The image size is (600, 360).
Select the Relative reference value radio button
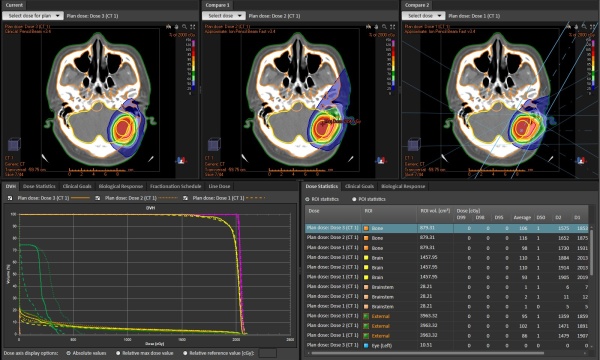(185, 353)
